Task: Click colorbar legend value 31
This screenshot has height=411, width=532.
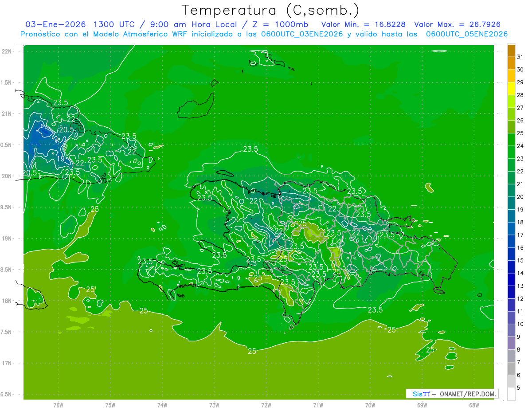Action: 520,57
